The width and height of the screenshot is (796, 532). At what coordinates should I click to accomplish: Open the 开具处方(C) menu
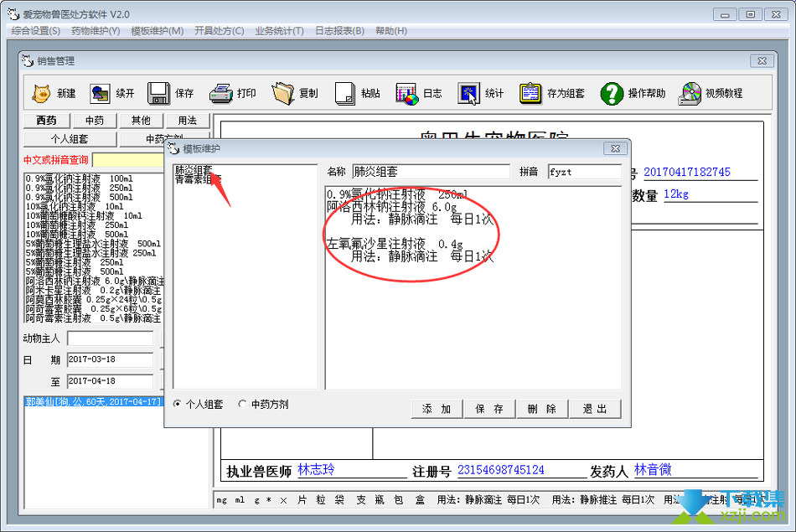pos(219,31)
